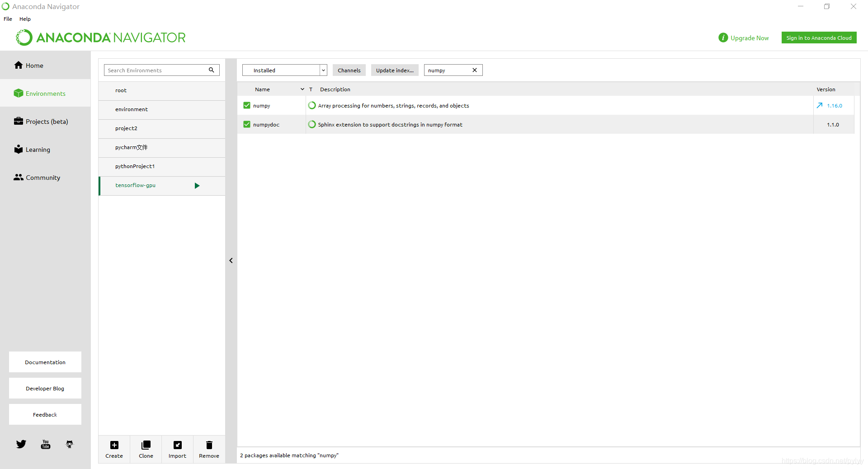
Task: Import an environment
Action: pyautogui.click(x=177, y=450)
